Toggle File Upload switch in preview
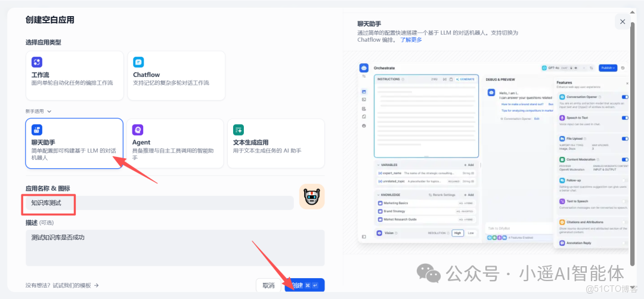Image resolution: width=644 pixels, height=299 pixels. 625,138
